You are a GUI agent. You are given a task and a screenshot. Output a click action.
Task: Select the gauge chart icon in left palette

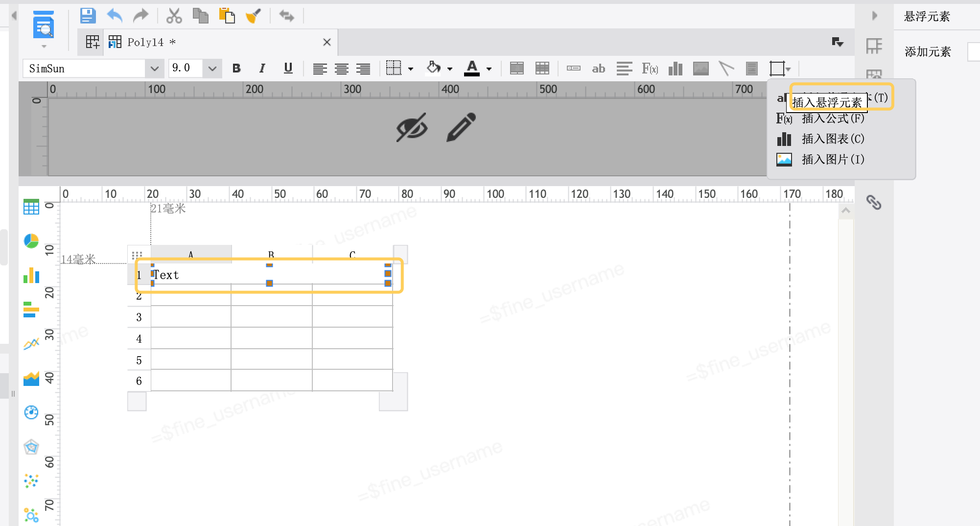[31, 412]
